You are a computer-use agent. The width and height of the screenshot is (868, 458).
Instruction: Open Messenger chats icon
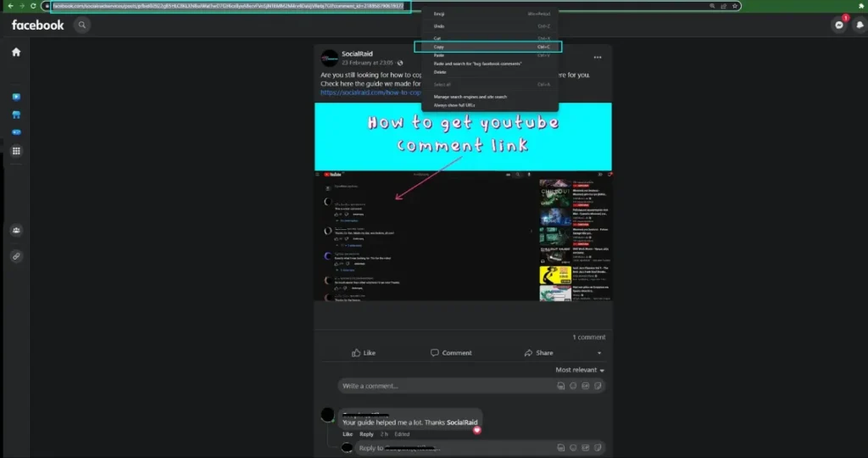coord(839,25)
